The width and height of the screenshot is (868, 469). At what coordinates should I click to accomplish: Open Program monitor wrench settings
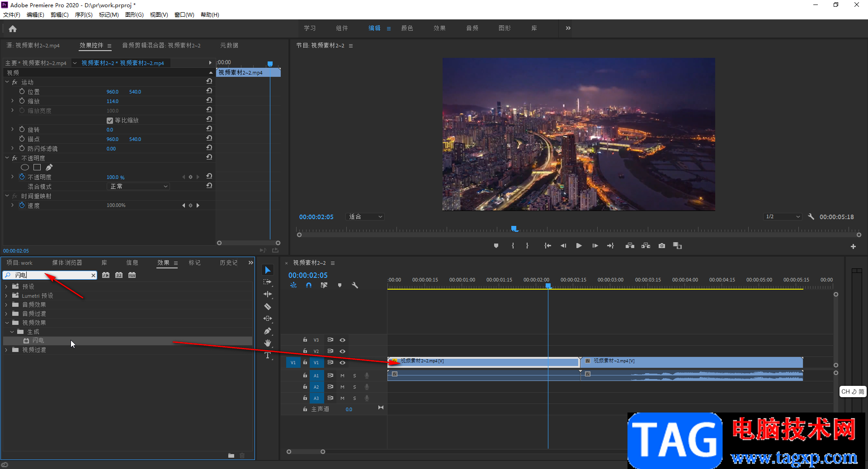[x=811, y=217]
